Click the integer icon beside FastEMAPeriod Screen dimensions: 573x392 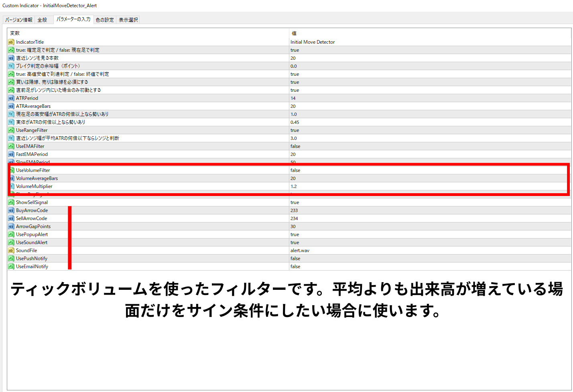click(x=11, y=154)
